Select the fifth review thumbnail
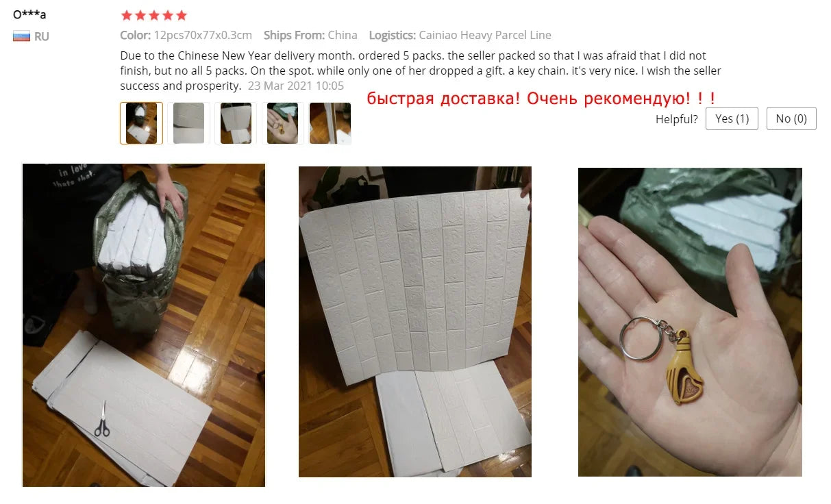 pyautogui.click(x=330, y=123)
